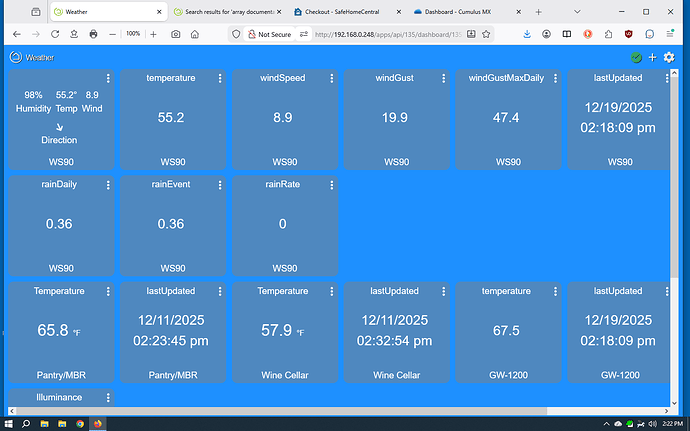Click the plus icon to add tile
This screenshot has width=690, height=431.
tap(653, 57)
